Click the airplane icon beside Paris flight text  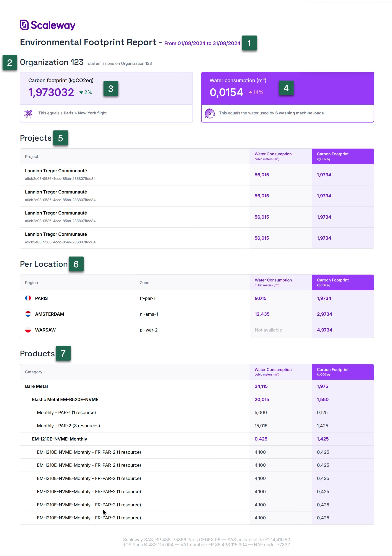pos(28,113)
